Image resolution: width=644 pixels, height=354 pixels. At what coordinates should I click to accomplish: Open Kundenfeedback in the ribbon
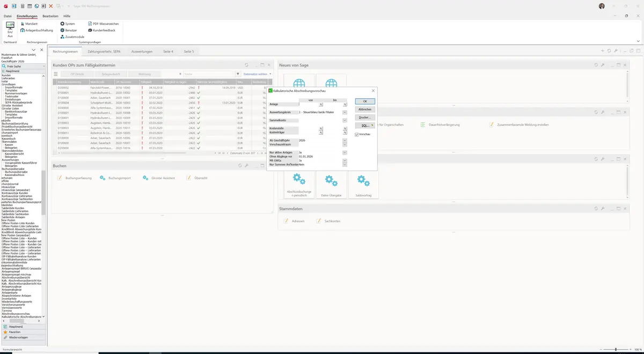[101, 31]
